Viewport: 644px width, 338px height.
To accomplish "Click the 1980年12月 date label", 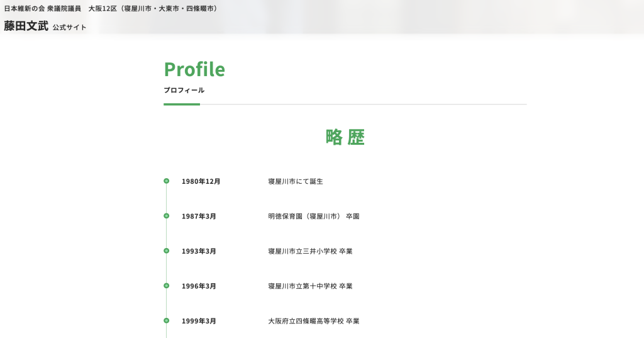I will pos(201,181).
